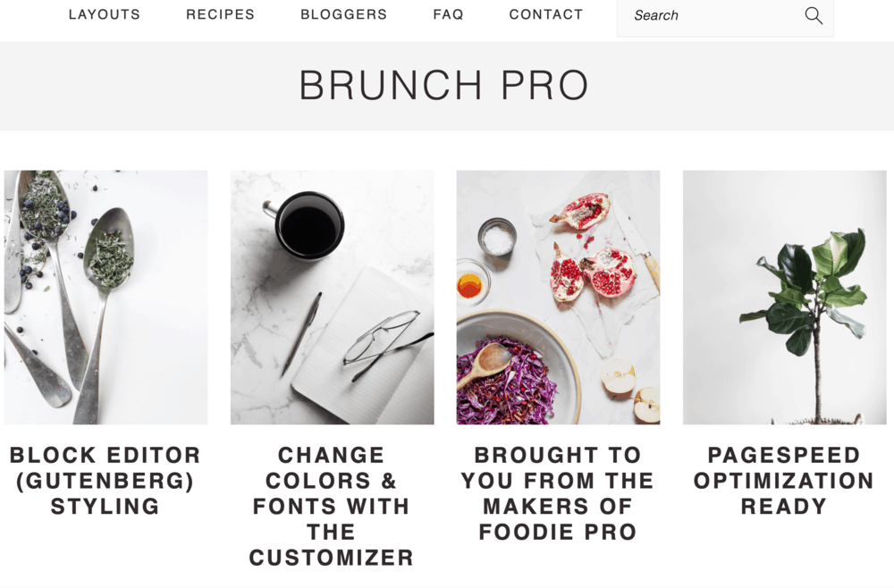
Task: Select the pomegranate and cabbage salad photo
Action: (x=557, y=297)
